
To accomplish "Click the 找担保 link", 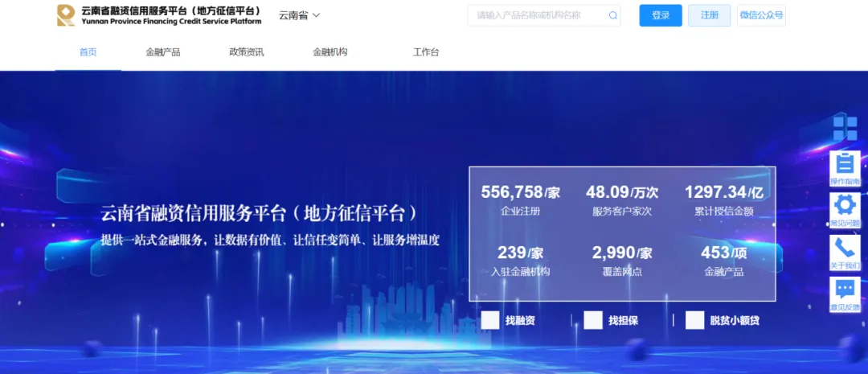I will 624,321.
